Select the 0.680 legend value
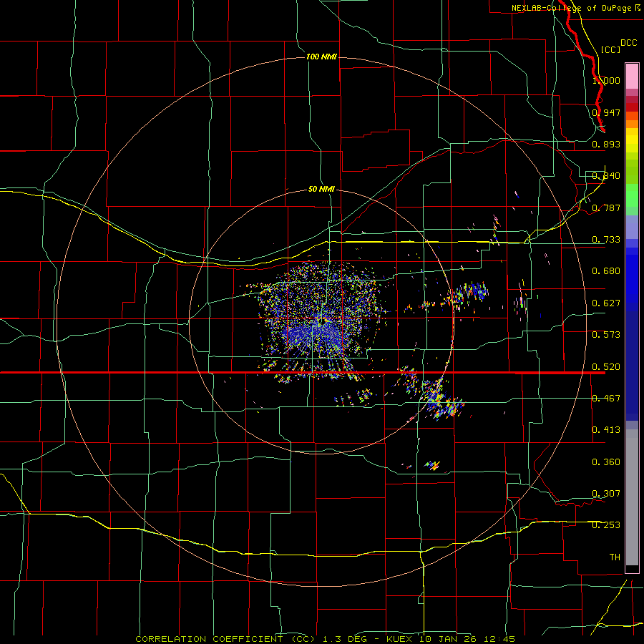The width and height of the screenshot is (644, 644). click(606, 271)
